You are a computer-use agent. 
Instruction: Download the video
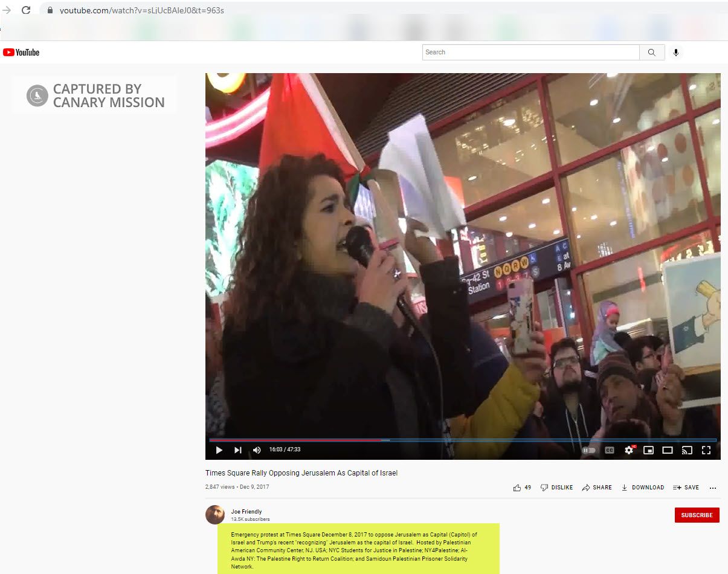[643, 488]
